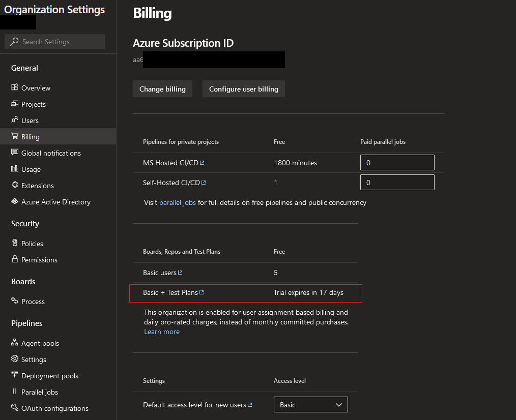Click the Global notifications chat icon
Image resolution: width=516 pixels, height=420 pixels.
point(14,152)
